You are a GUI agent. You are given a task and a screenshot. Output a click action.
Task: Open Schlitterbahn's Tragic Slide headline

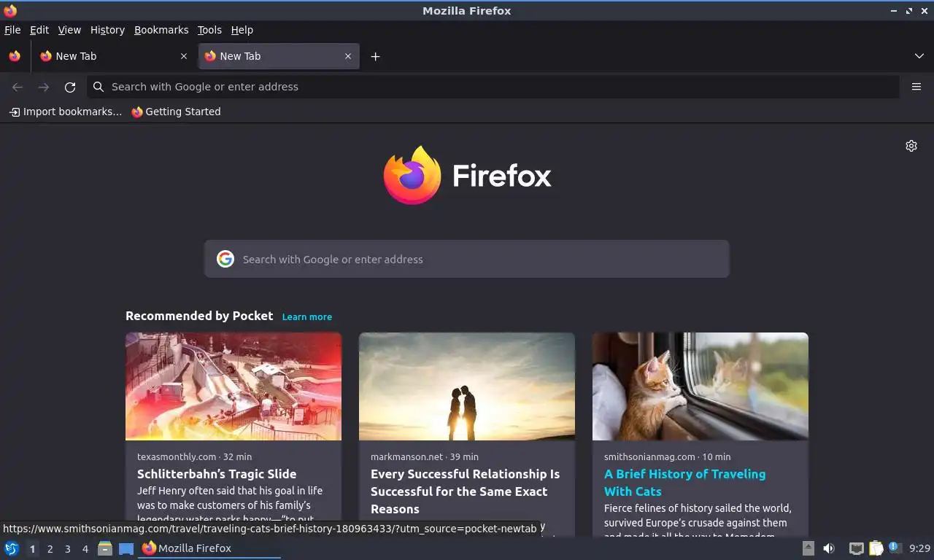coord(217,474)
